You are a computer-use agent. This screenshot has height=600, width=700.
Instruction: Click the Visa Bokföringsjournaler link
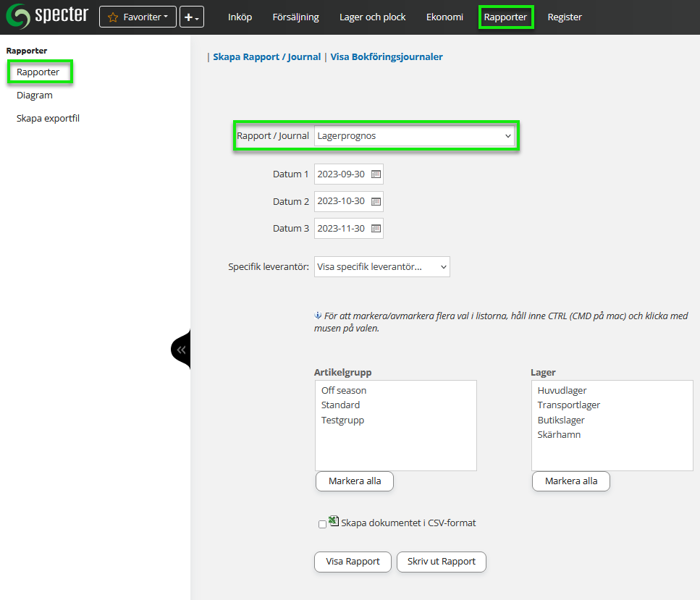387,56
